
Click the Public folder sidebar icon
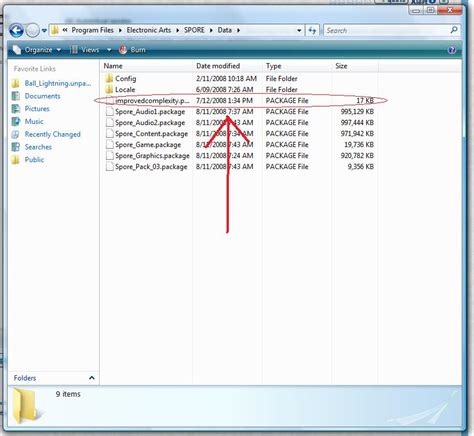pos(16,160)
